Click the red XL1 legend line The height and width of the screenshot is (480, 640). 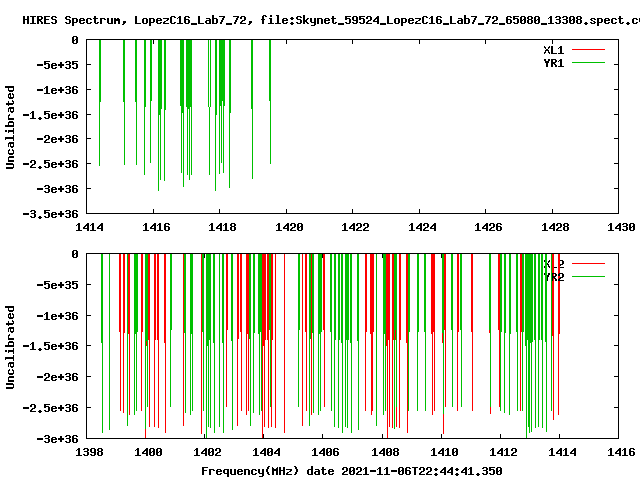click(588, 50)
